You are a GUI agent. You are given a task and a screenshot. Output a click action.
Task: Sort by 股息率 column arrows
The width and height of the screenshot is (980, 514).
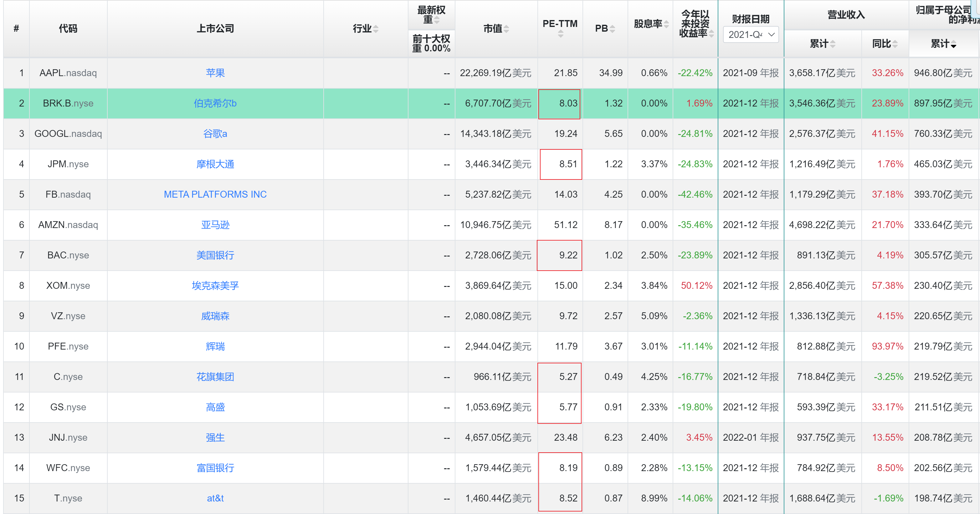[x=666, y=24]
